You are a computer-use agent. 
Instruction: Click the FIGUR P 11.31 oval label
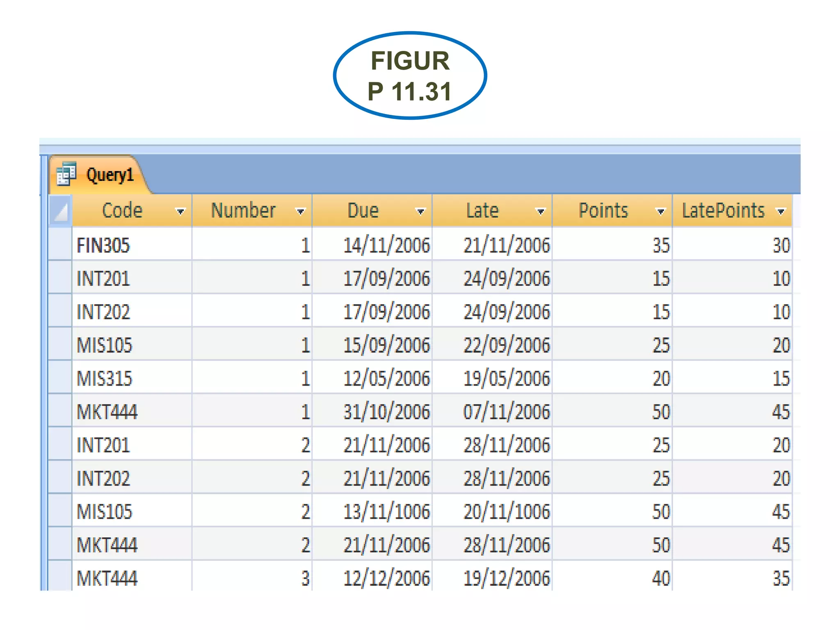410,76
